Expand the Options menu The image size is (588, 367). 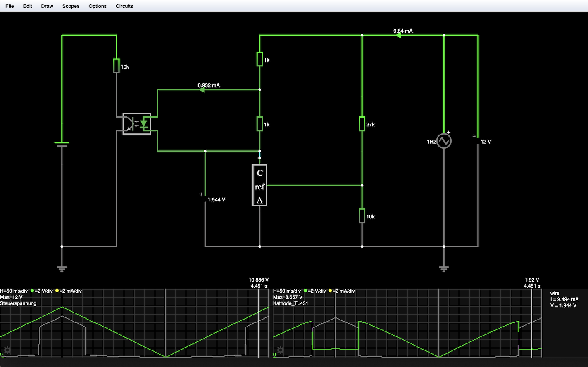click(x=98, y=6)
